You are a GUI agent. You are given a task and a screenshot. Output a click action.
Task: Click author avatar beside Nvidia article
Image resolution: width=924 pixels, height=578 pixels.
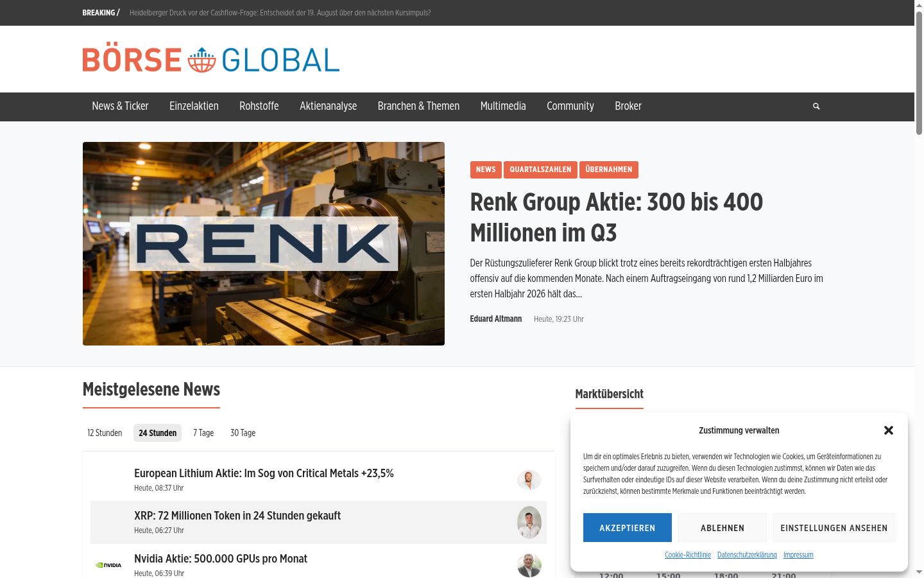click(529, 565)
